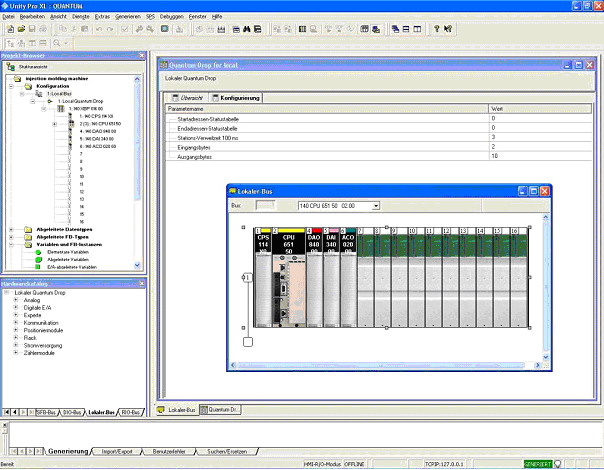Open the Datei menu
The image size is (604, 470).
coord(8,17)
